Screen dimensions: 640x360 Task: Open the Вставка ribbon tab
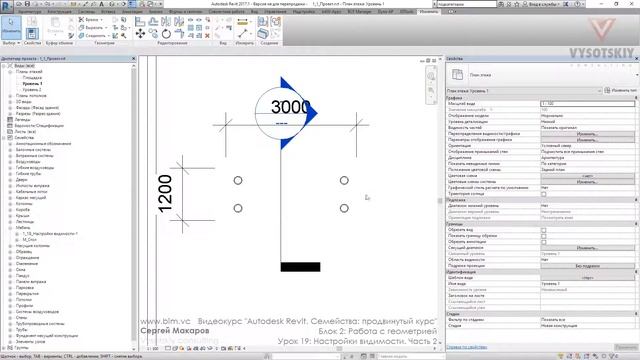tap(108, 12)
